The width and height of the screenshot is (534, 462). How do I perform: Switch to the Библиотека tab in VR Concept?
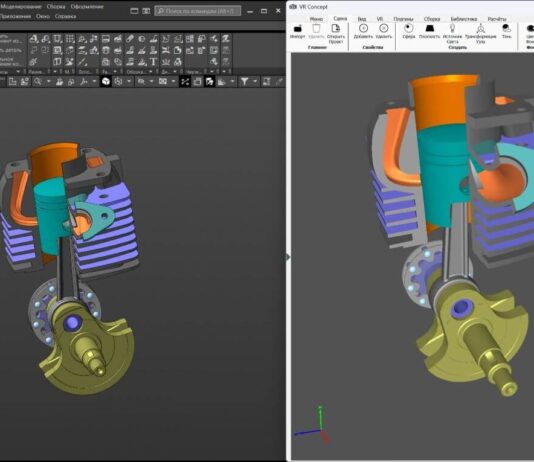tap(464, 19)
